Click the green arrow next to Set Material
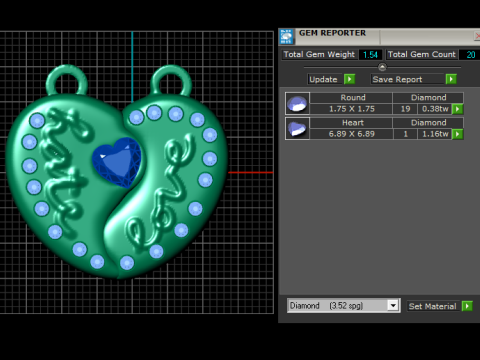Image resolution: width=480 pixels, height=360 pixels. tap(467, 306)
